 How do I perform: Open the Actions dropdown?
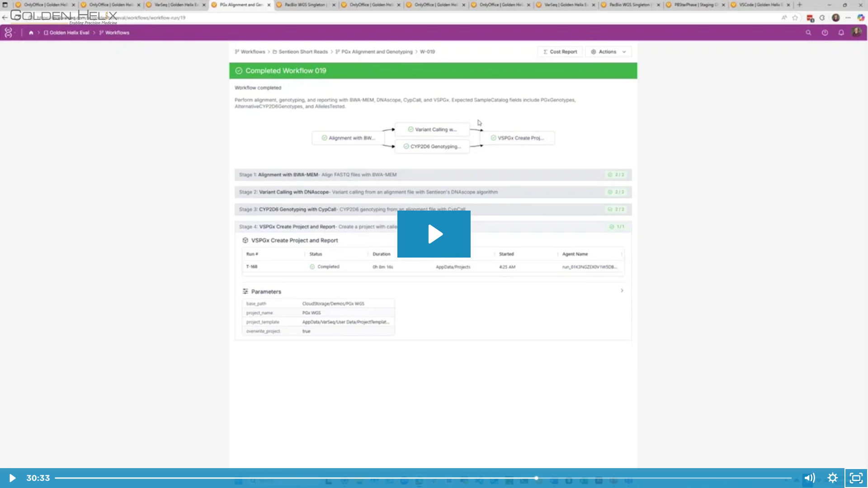click(x=609, y=52)
